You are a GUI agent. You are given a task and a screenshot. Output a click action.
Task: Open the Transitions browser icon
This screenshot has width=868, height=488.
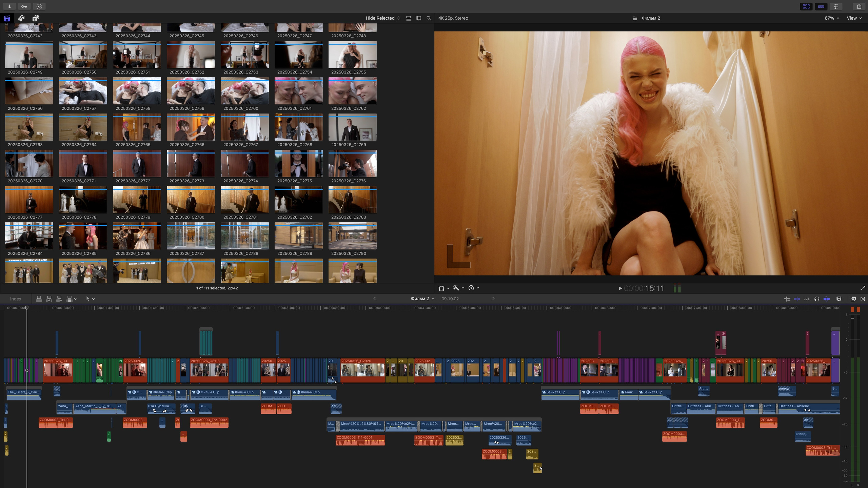click(x=863, y=299)
